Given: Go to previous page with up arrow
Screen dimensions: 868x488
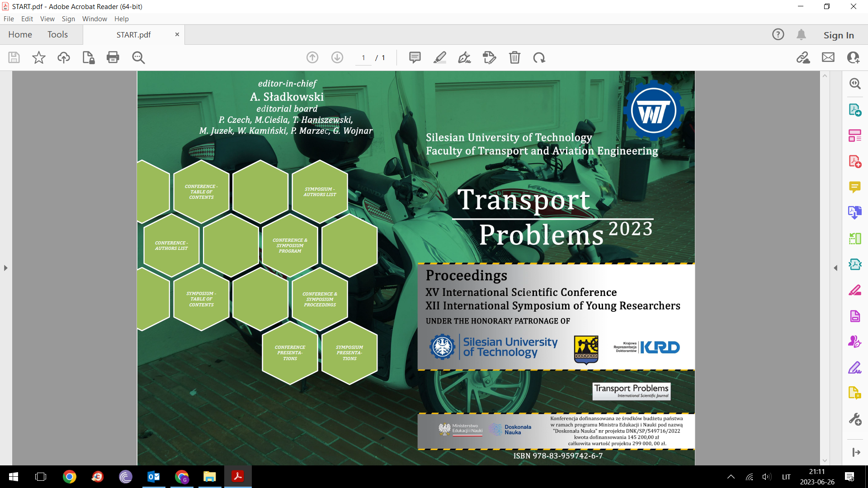Looking at the screenshot, I should (x=312, y=57).
